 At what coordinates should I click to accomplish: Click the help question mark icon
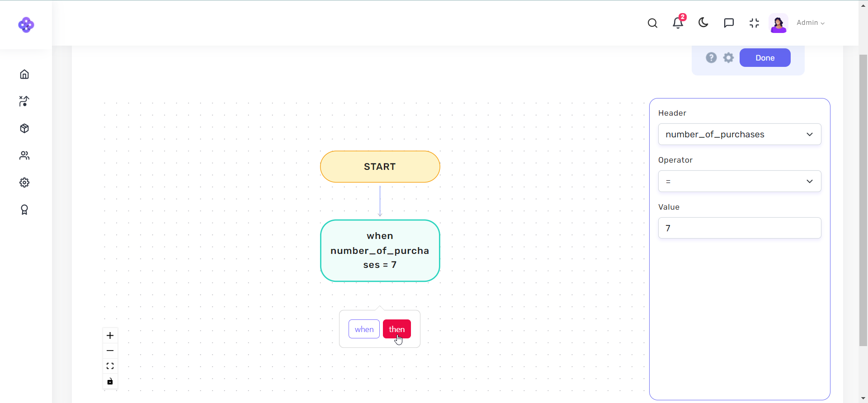click(711, 58)
